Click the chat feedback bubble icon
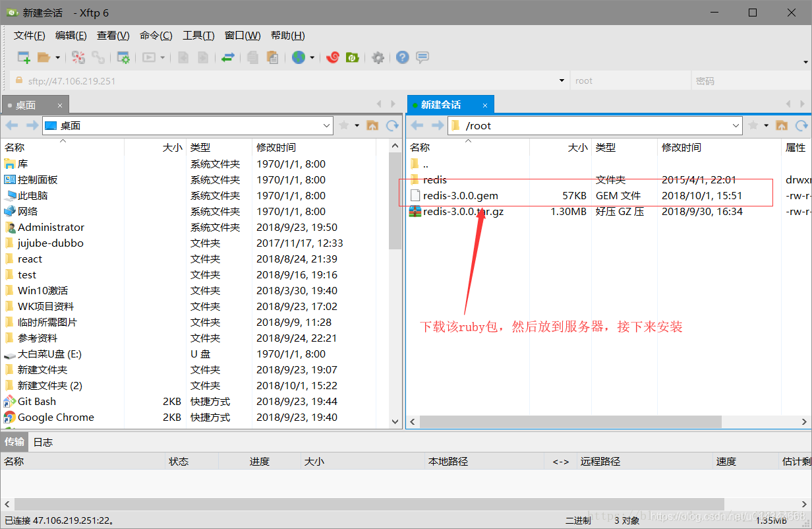 (422, 57)
